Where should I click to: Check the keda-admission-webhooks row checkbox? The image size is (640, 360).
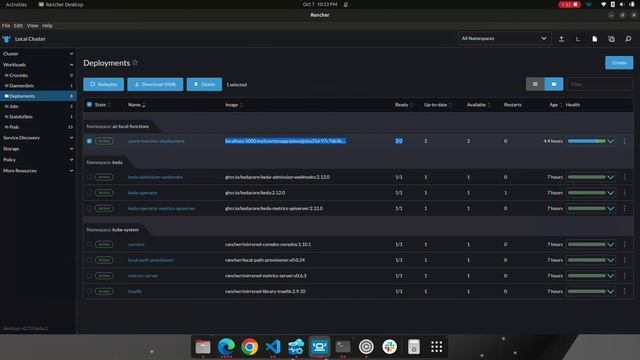pos(89,177)
